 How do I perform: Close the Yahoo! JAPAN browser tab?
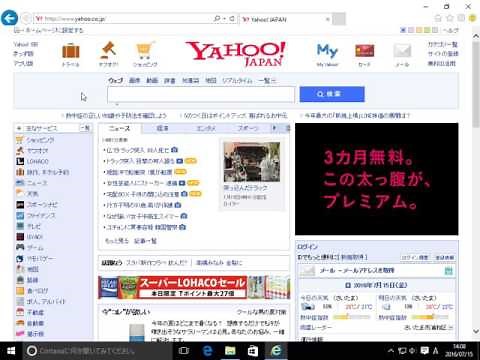(x=328, y=19)
